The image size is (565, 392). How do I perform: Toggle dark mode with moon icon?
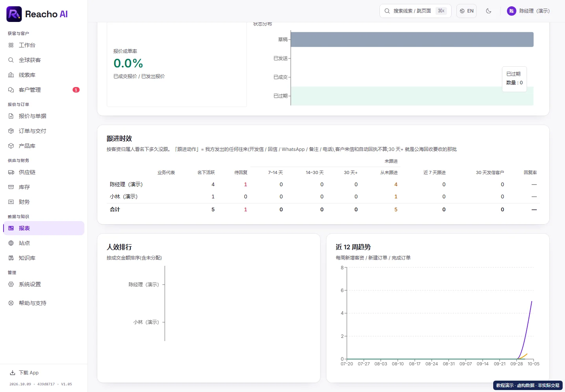[488, 11]
